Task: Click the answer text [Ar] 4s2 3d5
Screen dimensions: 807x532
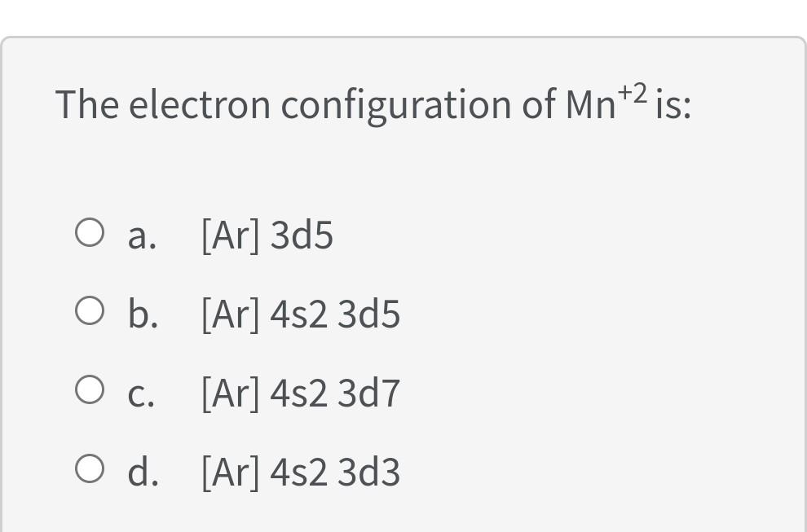Action: (x=300, y=314)
